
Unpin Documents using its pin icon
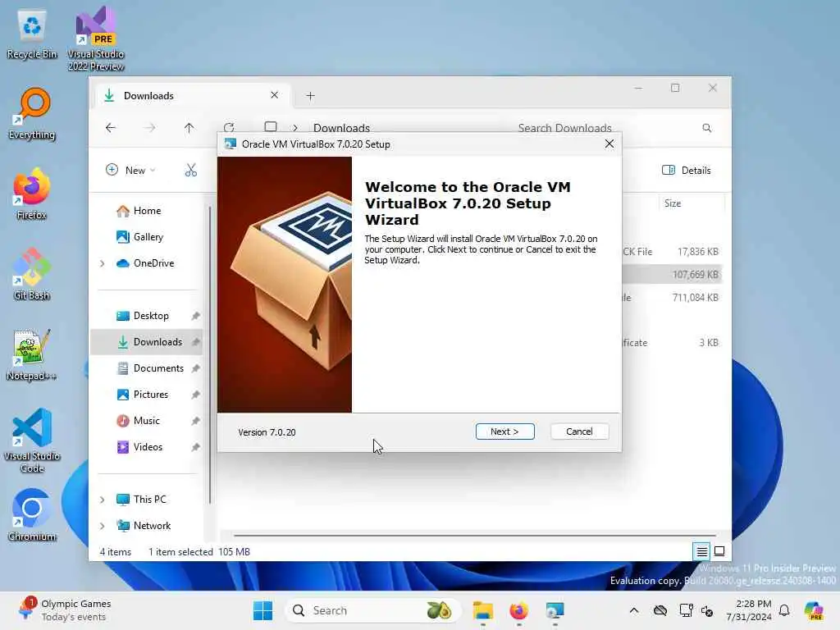pyautogui.click(x=195, y=368)
